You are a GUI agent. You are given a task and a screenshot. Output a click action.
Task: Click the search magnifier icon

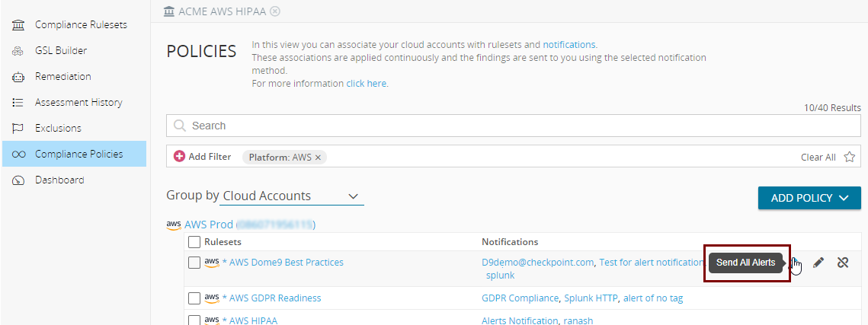tap(179, 126)
